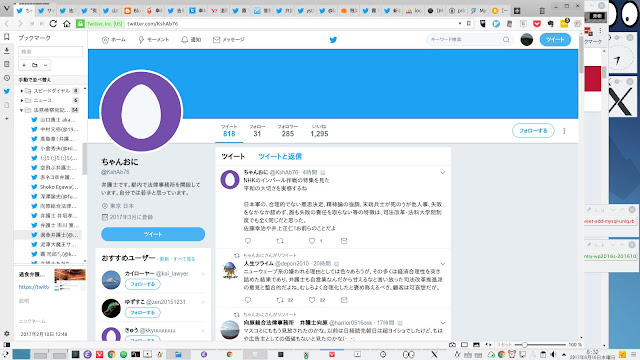Open the 手動で並べ替え bookmark sort dropdown
The image size is (640, 360).
click(x=51, y=80)
